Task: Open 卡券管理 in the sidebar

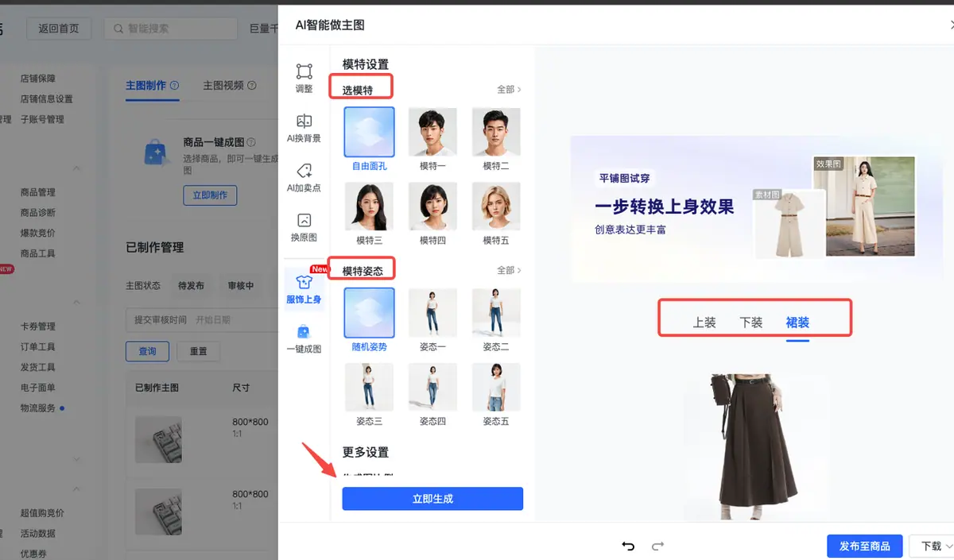Action: click(x=38, y=326)
